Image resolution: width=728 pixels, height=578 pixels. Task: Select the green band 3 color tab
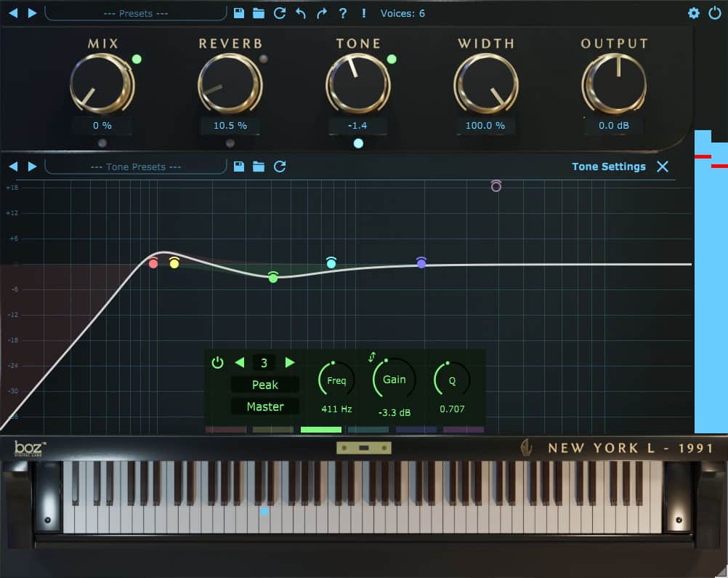[320, 430]
